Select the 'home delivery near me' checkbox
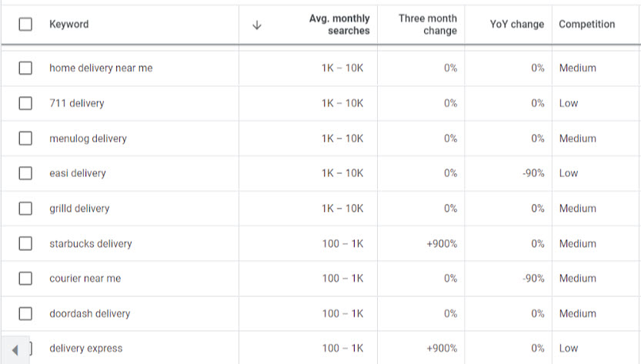 tap(25, 68)
